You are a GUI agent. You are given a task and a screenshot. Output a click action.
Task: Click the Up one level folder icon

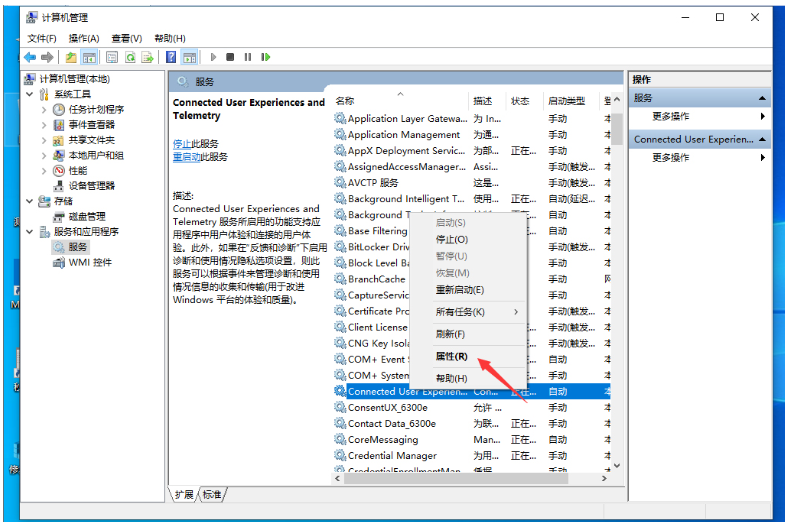(71, 57)
